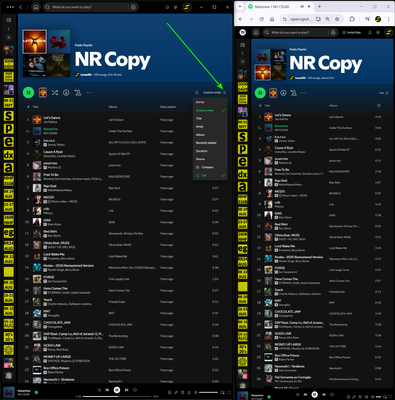Image resolution: width=395 pixels, height=400 pixels.
Task: Pause playback with green button in desktop app
Action: [x=28, y=92]
